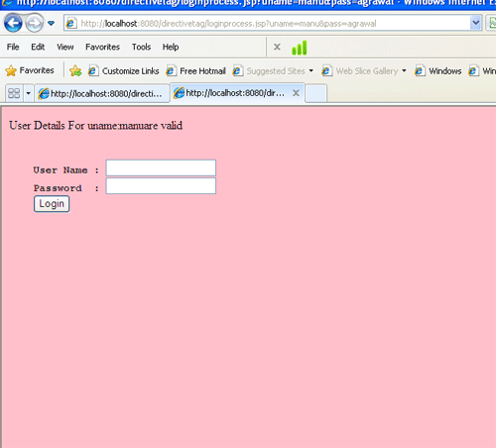Click the Forward arrow navigation button
Screen dimensions: 496x448
tap(35, 23)
